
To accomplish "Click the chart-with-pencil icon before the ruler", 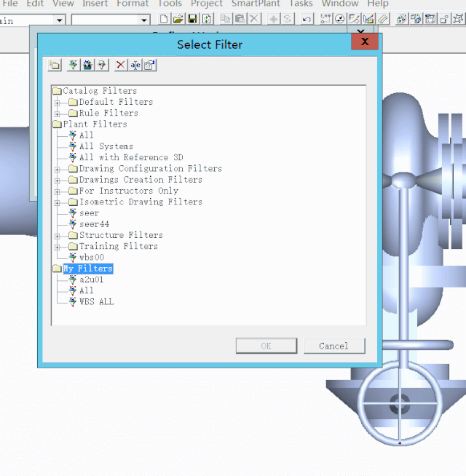I will 368,19.
